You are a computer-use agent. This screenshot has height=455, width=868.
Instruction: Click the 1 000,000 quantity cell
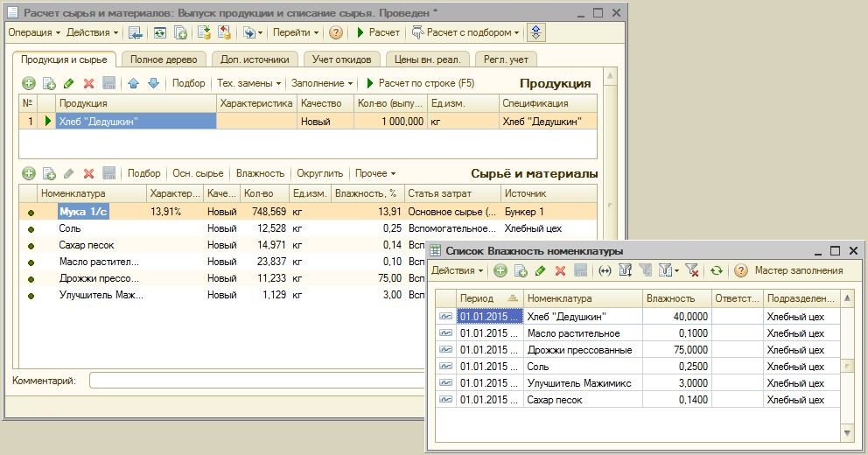[389, 122]
